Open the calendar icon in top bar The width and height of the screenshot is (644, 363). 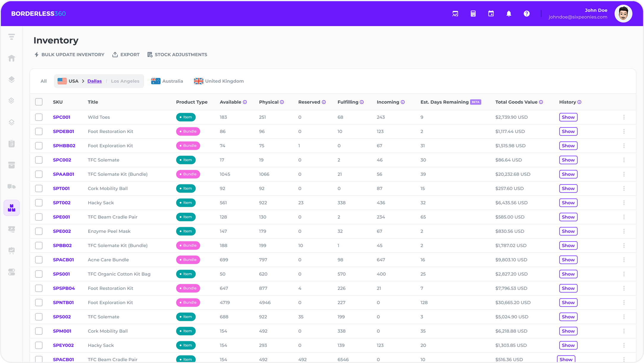491,14
